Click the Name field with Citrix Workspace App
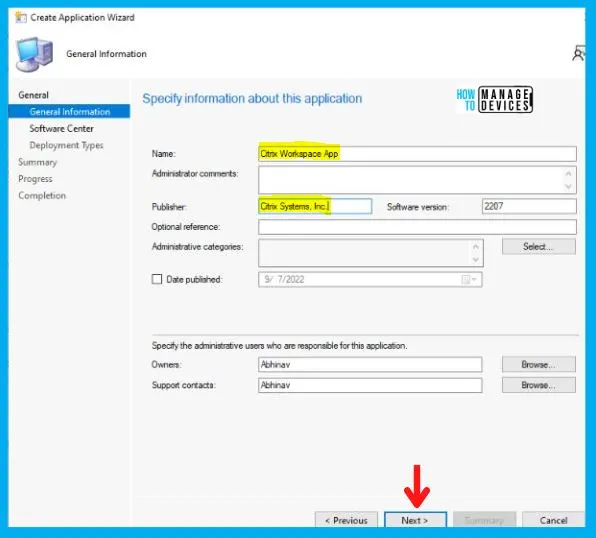 coord(417,154)
